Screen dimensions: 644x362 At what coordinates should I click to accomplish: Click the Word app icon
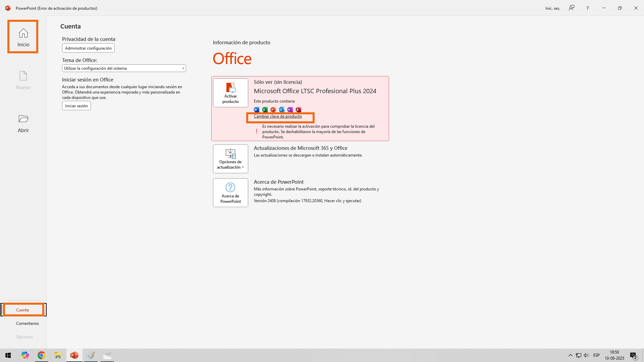pyautogui.click(x=257, y=110)
